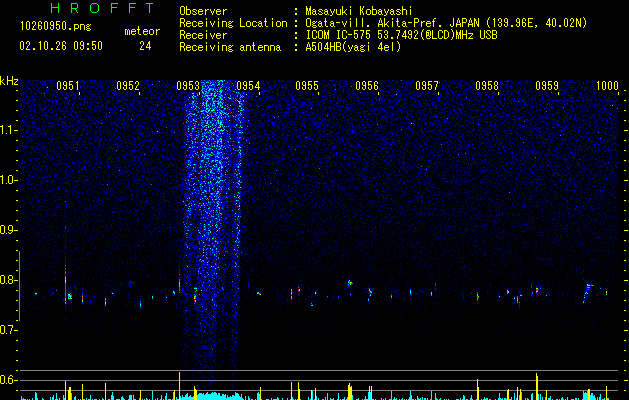
Task: Select the filename 10260950.png
Action: coord(56,27)
